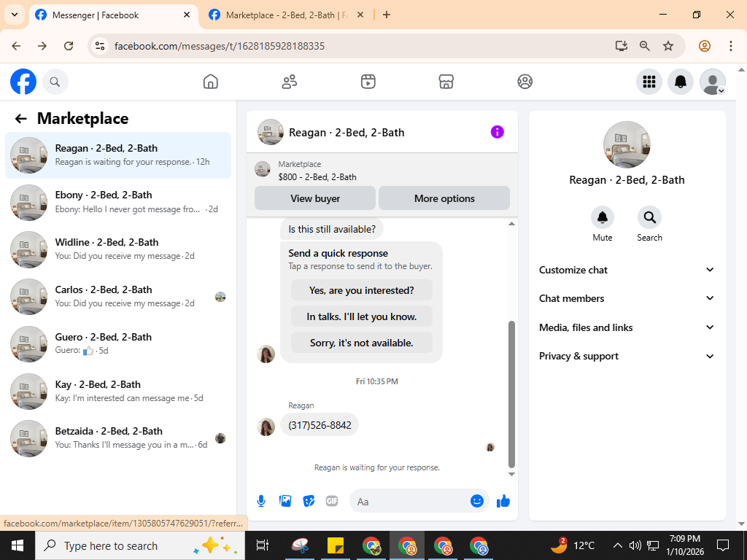747x560 pixels.
Task: Open the Notifications bell icon
Action: click(x=681, y=82)
